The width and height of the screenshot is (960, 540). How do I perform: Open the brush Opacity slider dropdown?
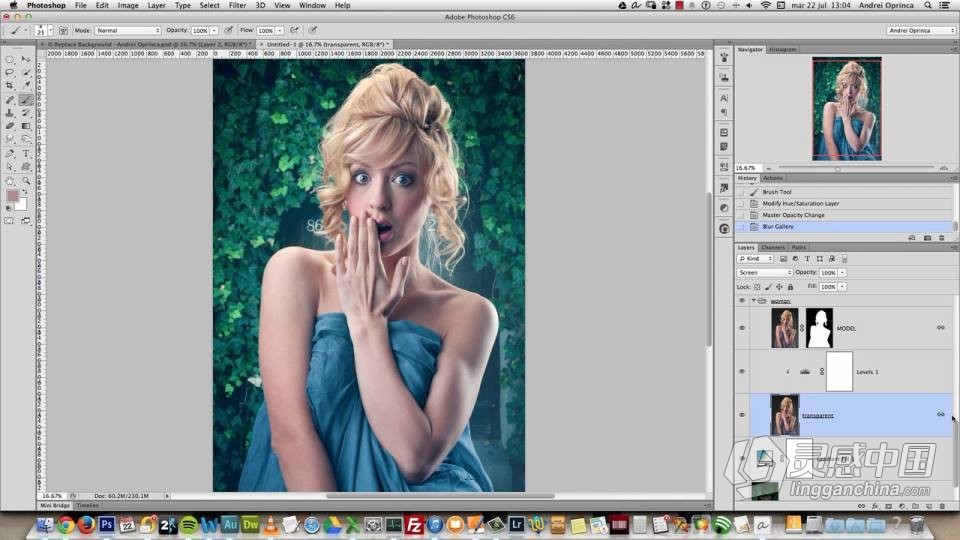click(x=214, y=31)
